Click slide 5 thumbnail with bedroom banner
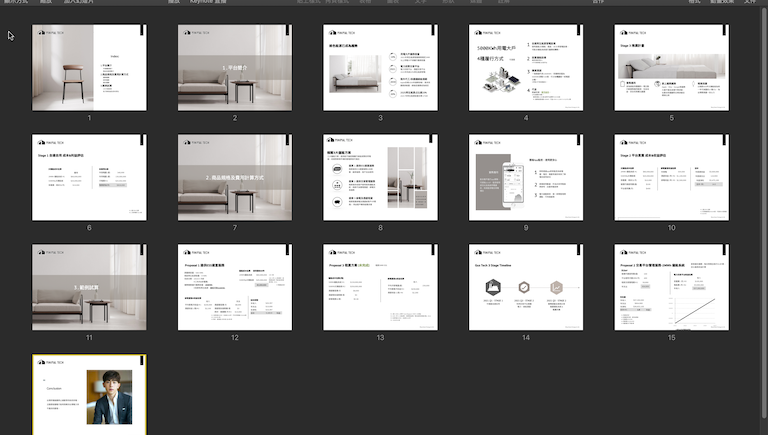768x435 pixels. pos(671,68)
